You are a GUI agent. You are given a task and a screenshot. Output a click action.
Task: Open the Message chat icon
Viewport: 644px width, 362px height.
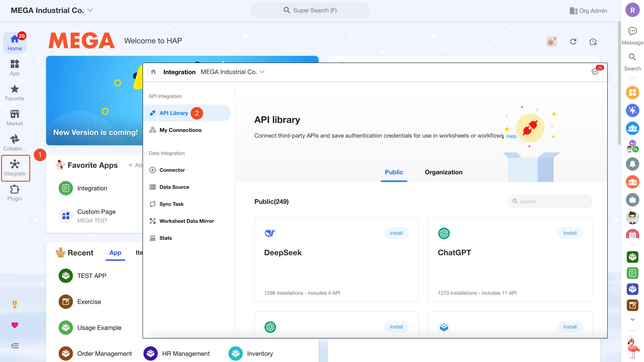(632, 32)
